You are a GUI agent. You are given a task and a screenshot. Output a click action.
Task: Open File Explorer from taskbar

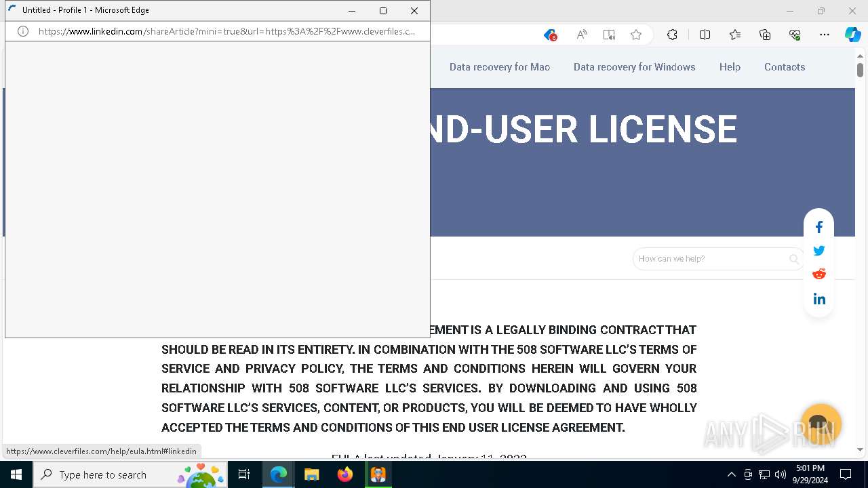pos(312,474)
